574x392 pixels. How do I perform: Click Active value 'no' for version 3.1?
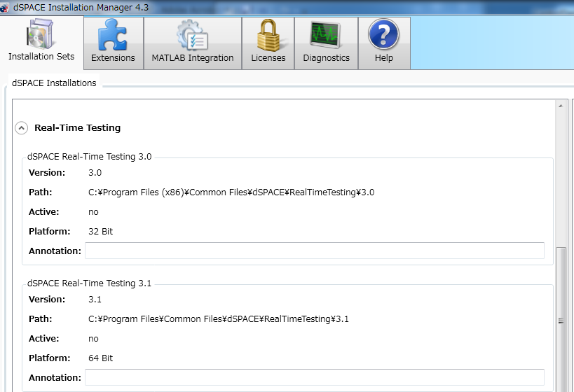click(x=93, y=339)
